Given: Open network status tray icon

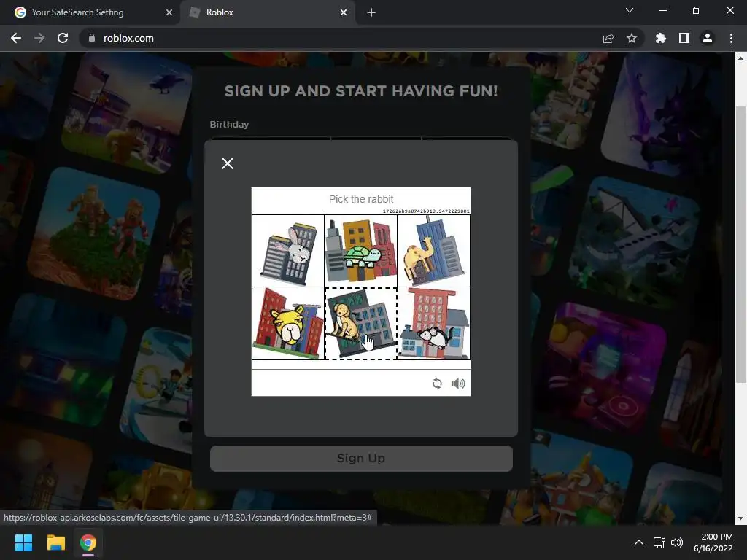Looking at the screenshot, I should tap(659, 542).
